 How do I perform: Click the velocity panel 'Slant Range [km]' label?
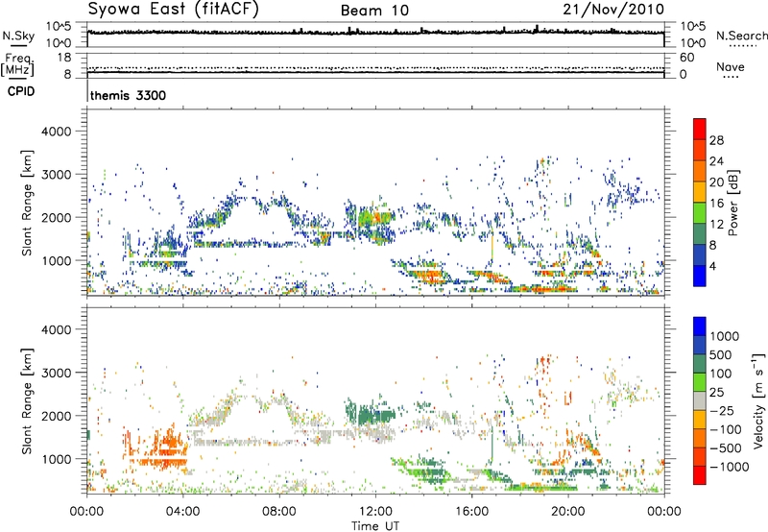click(27, 401)
